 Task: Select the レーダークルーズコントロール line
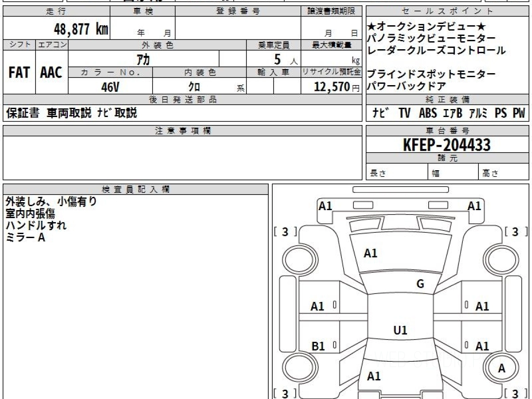436,51
